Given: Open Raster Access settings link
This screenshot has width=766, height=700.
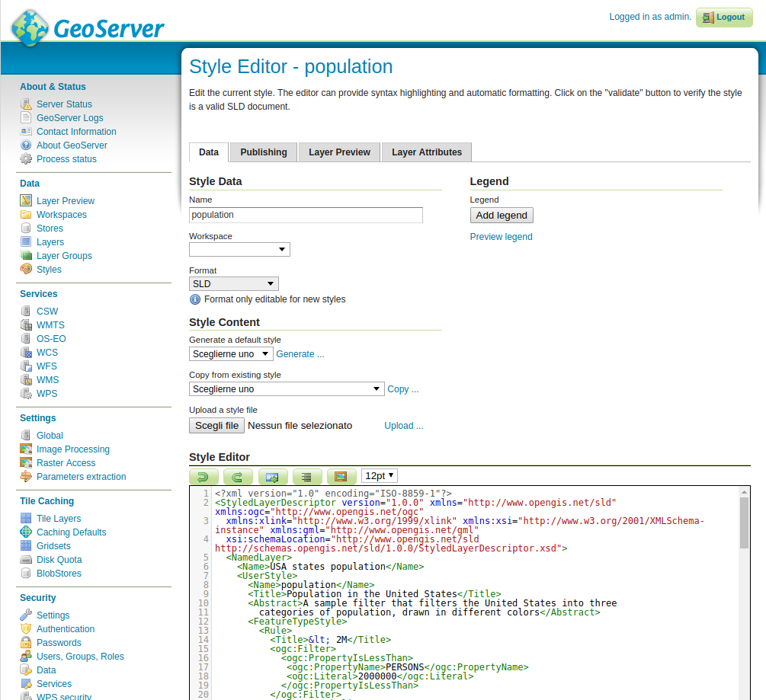Looking at the screenshot, I should pos(66,462).
